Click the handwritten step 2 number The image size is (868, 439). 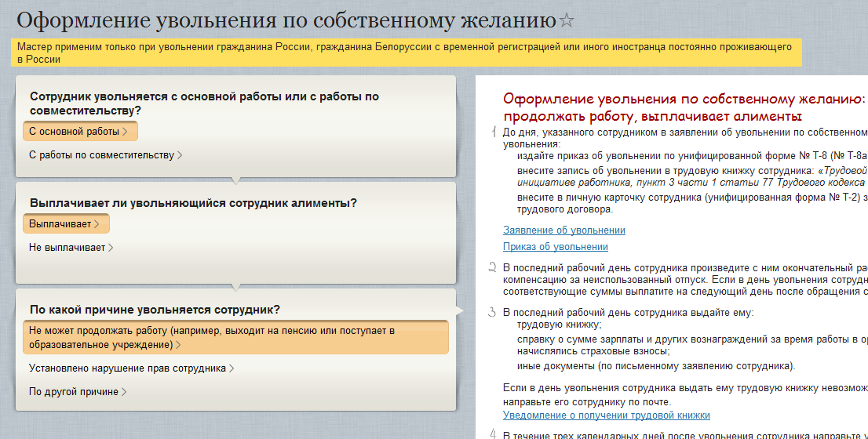click(x=492, y=267)
